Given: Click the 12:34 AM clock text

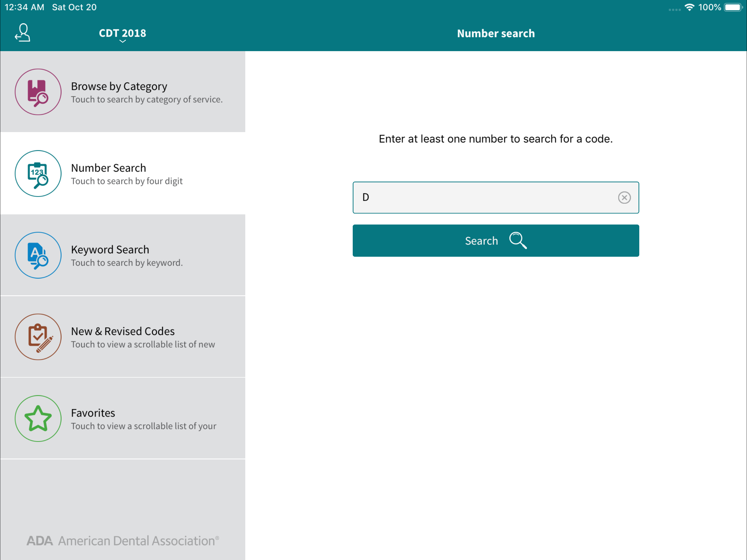Looking at the screenshot, I should click(x=24, y=7).
